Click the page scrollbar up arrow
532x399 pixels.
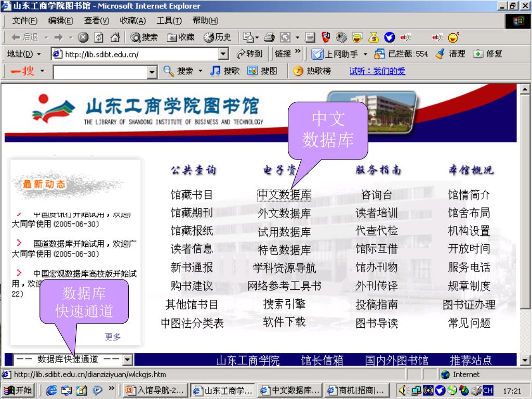525,89
